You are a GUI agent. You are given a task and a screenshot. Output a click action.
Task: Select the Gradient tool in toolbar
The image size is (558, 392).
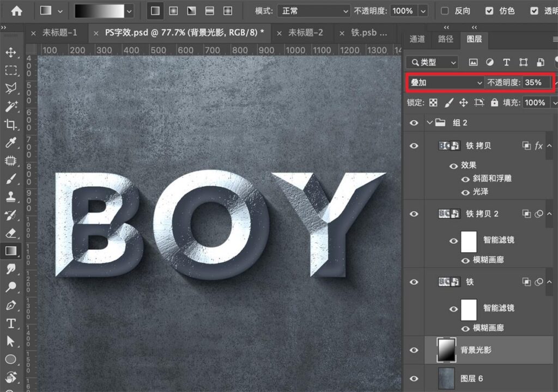[x=11, y=251]
